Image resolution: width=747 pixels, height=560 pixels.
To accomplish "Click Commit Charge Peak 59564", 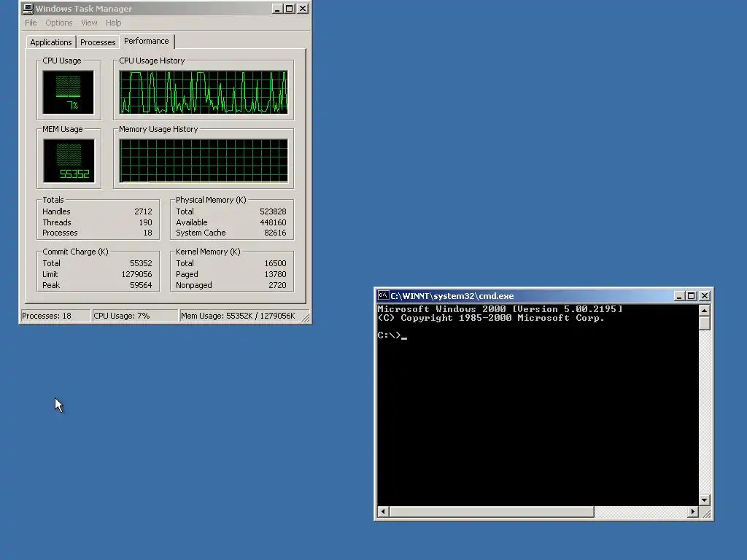I will [x=141, y=285].
